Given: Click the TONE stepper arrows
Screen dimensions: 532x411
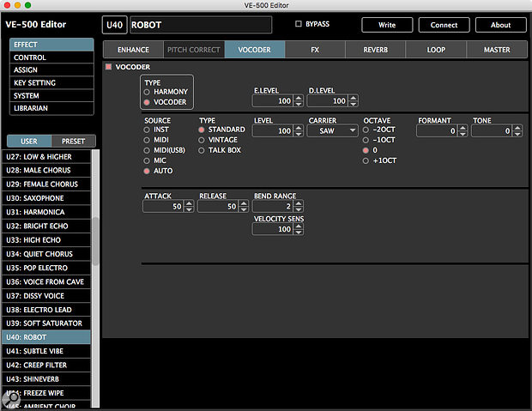Looking at the screenshot, I should tap(517, 130).
